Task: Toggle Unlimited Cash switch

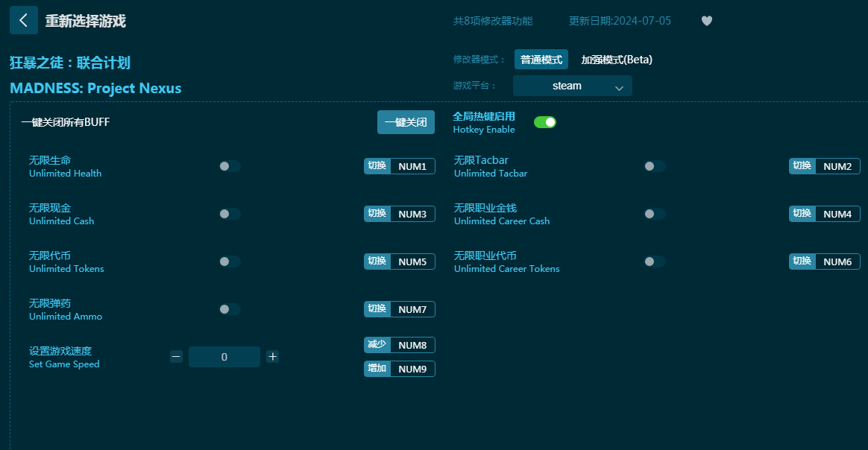Action: pyautogui.click(x=229, y=214)
